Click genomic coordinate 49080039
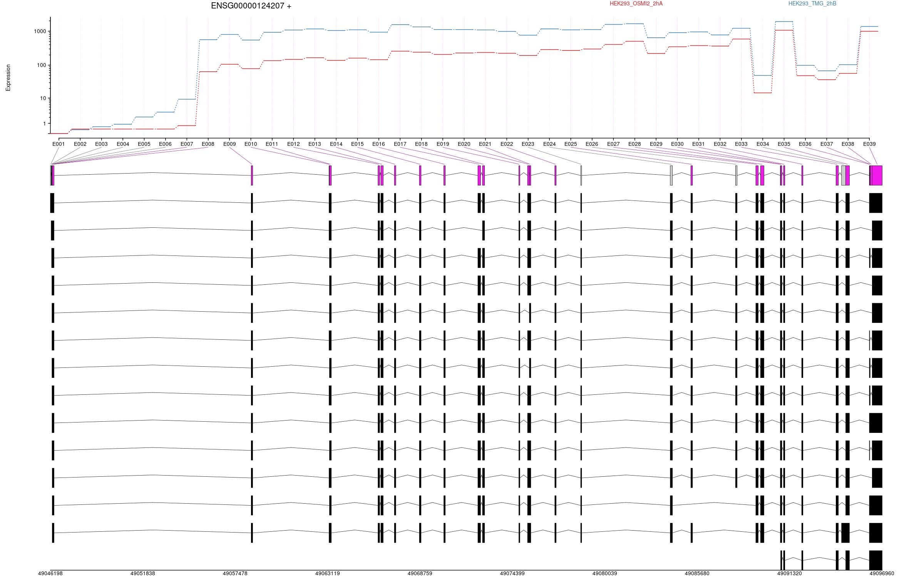The image size is (924, 581). point(605,573)
